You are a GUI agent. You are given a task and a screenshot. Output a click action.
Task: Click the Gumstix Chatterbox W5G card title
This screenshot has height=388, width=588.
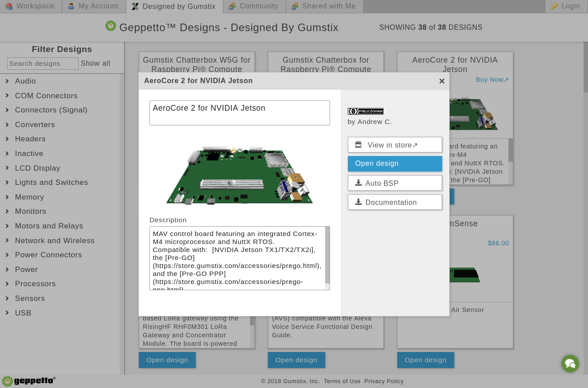197,64
